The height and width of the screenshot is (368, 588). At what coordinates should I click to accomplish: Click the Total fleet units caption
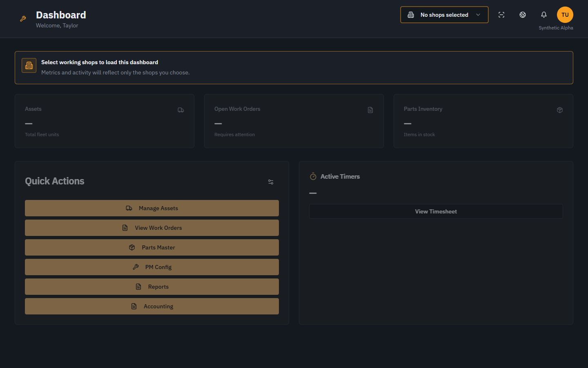[x=42, y=135]
